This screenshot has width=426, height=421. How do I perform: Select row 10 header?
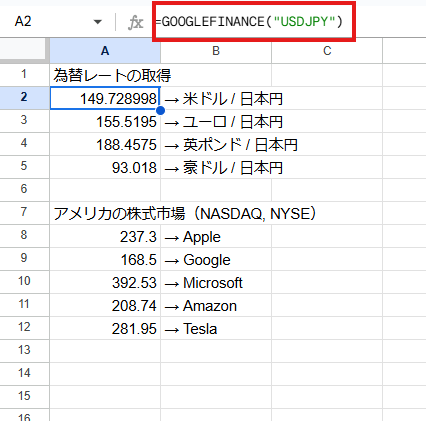pyautogui.click(x=24, y=281)
